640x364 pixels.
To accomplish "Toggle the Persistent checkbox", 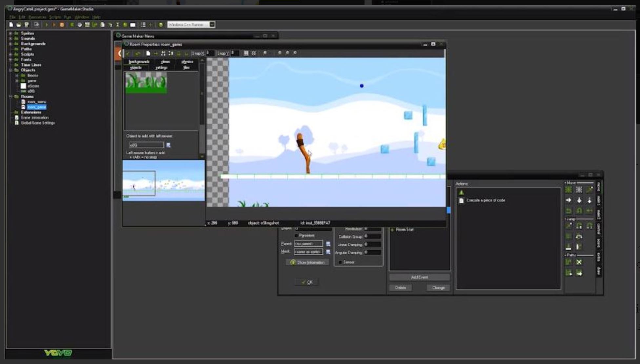I will pos(296,235).
